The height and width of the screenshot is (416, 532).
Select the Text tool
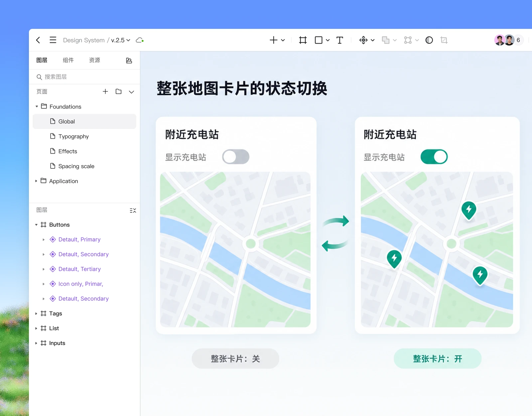pyautogui.click(x=339, y=40)
